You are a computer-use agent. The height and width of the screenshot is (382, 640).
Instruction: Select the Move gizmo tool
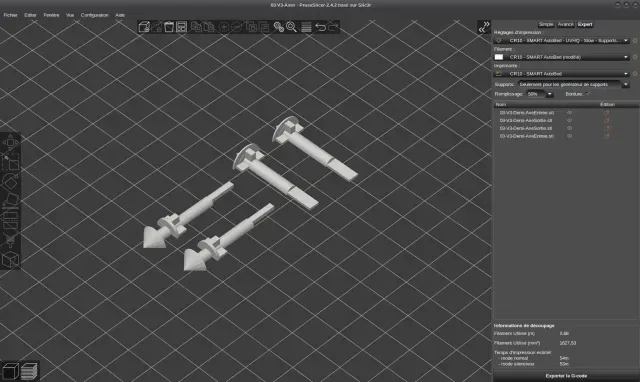point(10,142)
